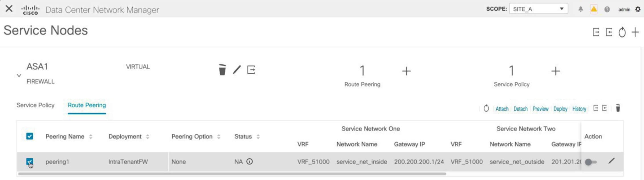The height and width of the screenshot is (180, 644).
Task: Click the Attach link
Action: click(502, 109)
